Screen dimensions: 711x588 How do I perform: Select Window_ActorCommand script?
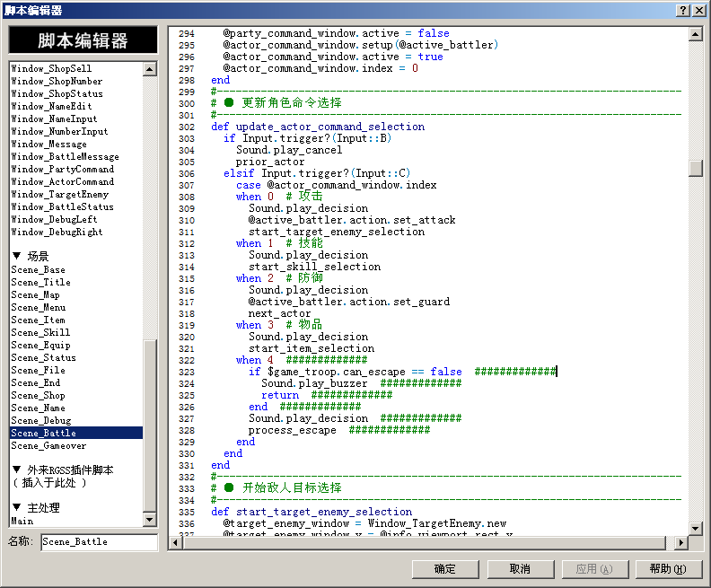click(63, 182)
